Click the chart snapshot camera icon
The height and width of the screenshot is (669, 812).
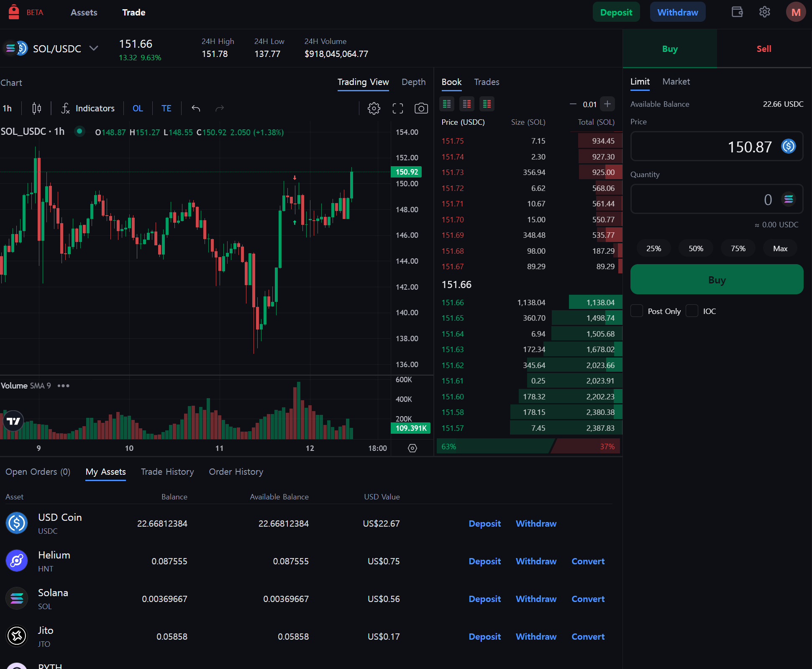tap(421, 108)
